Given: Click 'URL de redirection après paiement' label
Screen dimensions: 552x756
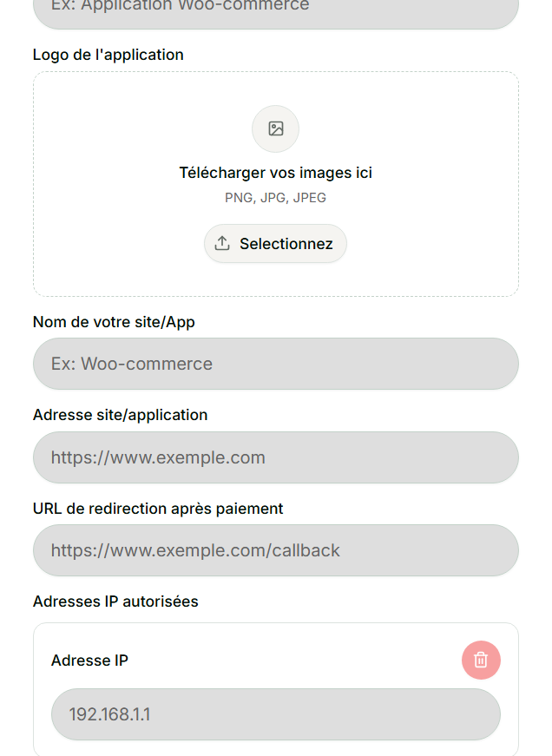Looking at the screenshot, I should (158, 509).
